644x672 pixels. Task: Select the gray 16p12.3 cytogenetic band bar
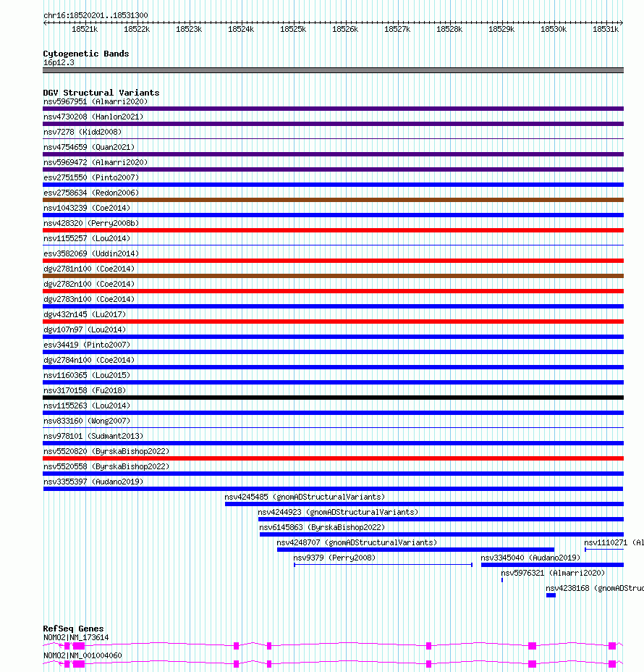(x=333, y=70)
